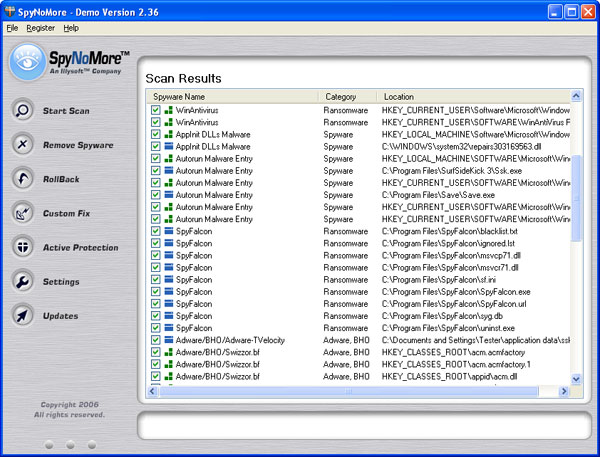Click file icon for SpyFalcon.exe row
The image size is (600, 457).
169,291
